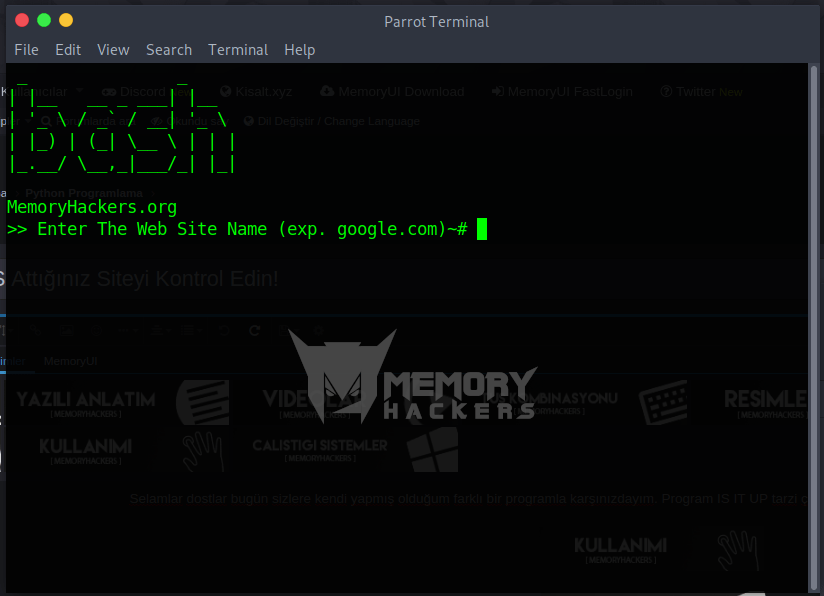Open the Help menu
The height and width of the screenshot is (596, 824).
pos(300,50)
